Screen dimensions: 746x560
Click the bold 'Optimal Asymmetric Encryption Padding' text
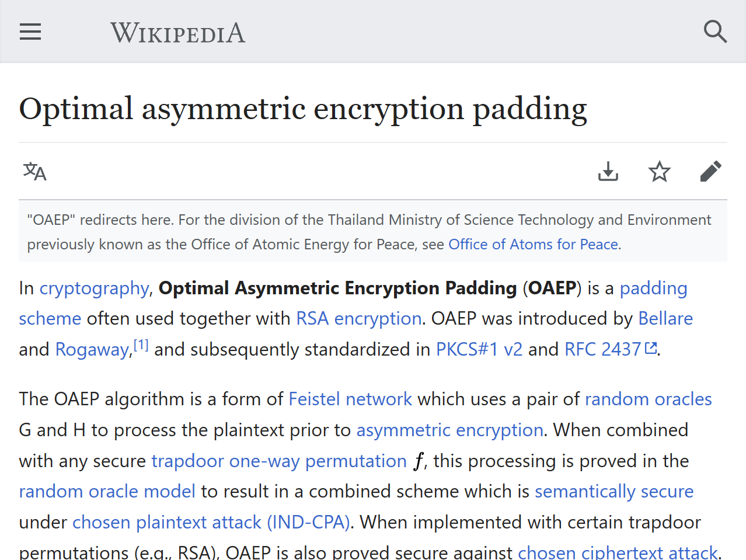pyautogui.click(x=338, y=288)
